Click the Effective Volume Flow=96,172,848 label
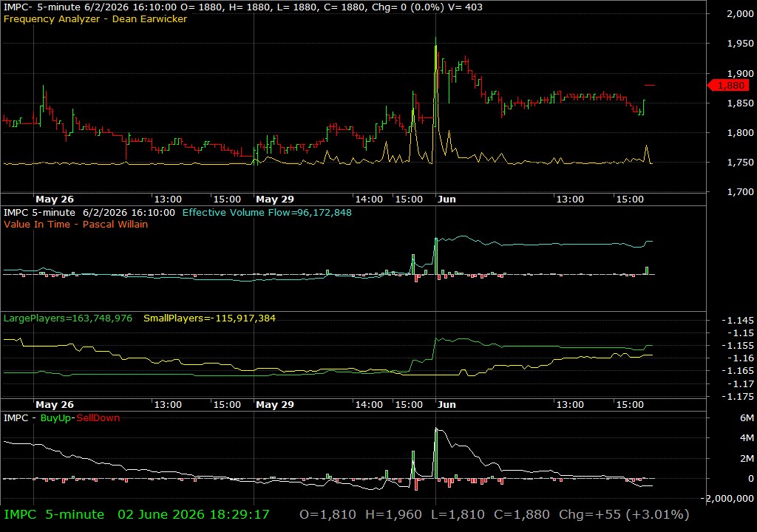The height and width of the screenshot is (532, 757). coord(267,212)
